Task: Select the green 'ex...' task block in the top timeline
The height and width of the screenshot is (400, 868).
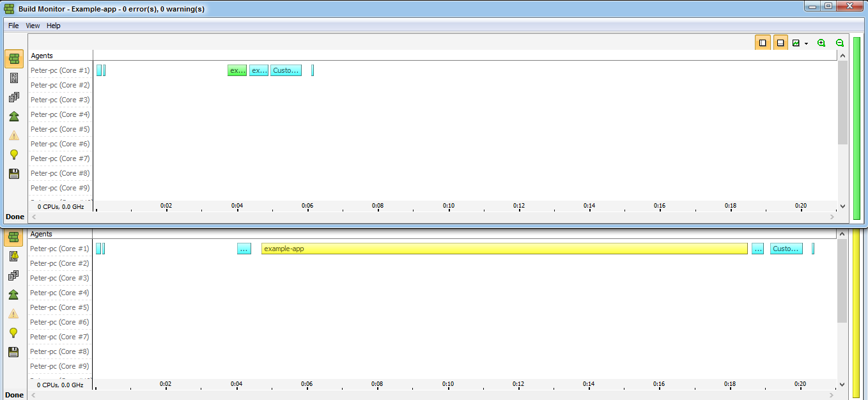Action: [236, 70]
